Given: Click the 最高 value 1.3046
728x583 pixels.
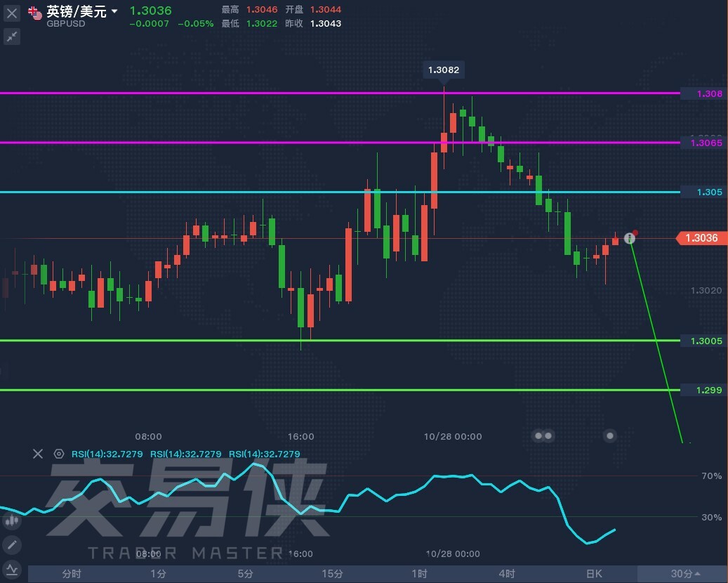Looking at the screenshot, I should click(262, 10).
